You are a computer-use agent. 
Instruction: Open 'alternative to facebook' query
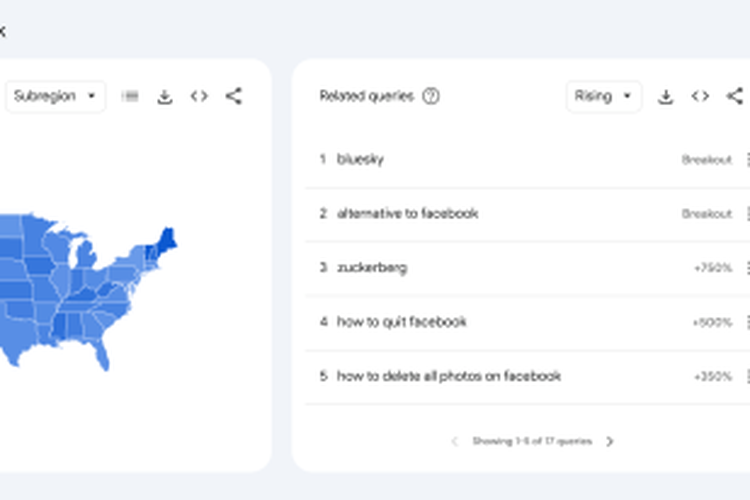click(407, 214)
